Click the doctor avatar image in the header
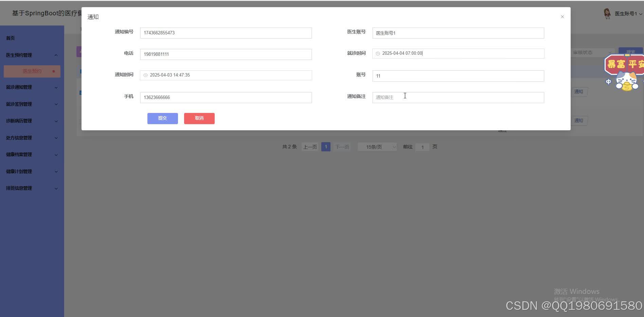Image resolution: width=644 pixels, height=317 pixels. [x=607, y=13]
